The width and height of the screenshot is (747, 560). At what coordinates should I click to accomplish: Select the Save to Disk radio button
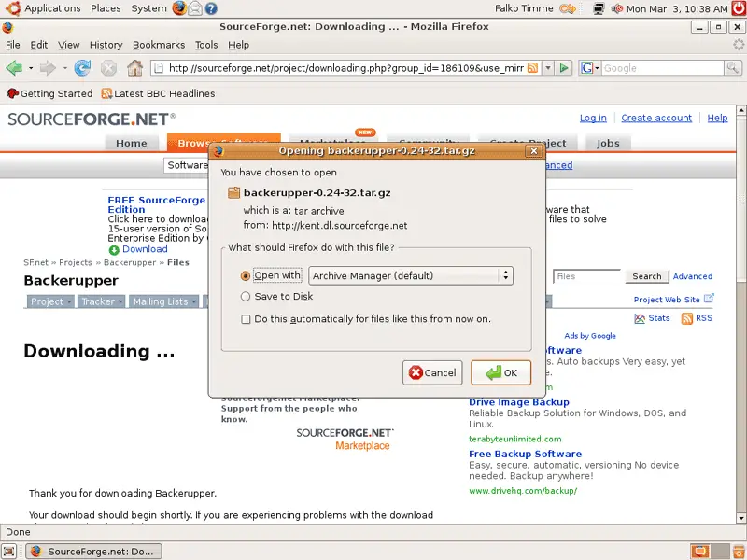[x=246, y=297]
